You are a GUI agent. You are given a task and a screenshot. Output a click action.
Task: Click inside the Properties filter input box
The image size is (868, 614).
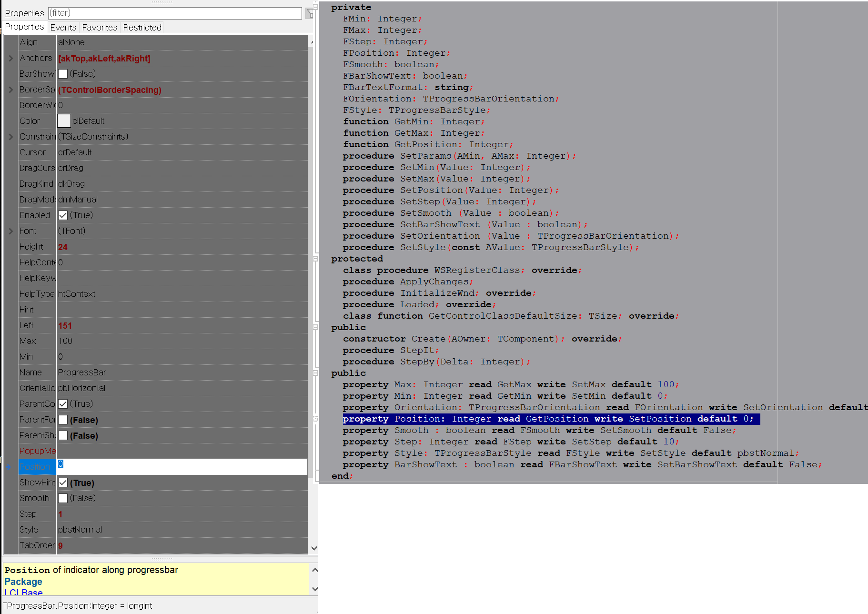tap(175, 13)
